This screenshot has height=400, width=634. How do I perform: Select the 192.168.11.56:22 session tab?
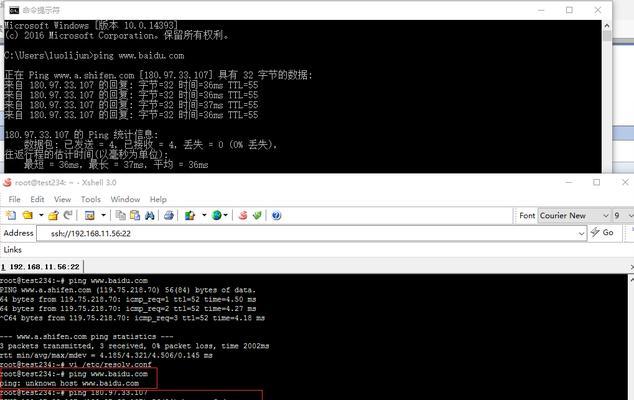(42, 267)
